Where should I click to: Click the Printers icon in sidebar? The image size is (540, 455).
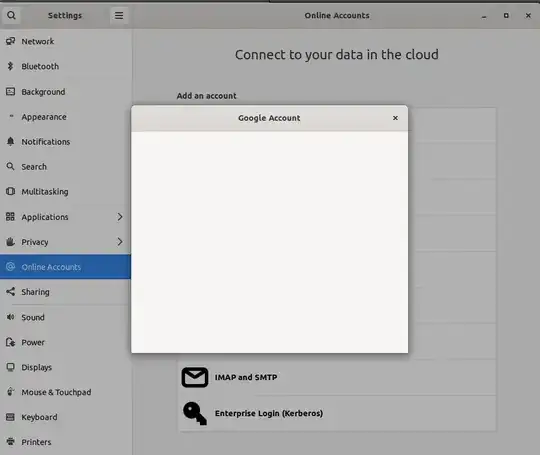(10, 442)
